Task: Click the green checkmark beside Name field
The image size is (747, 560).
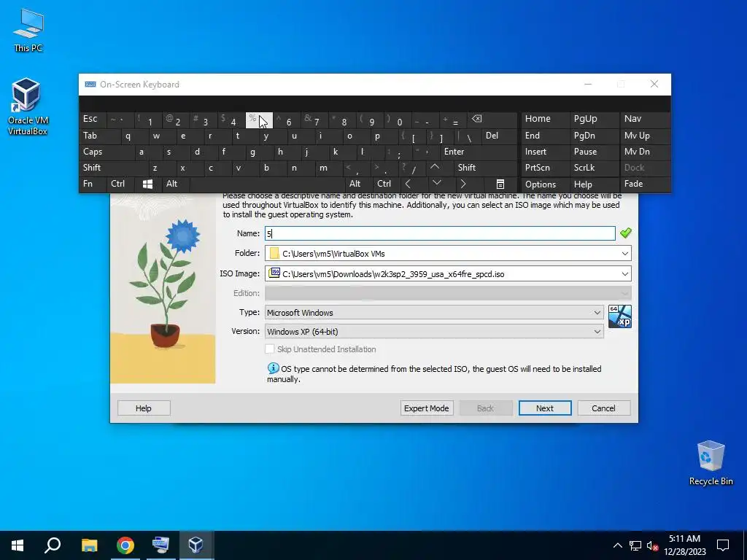Action: [625, 233]
